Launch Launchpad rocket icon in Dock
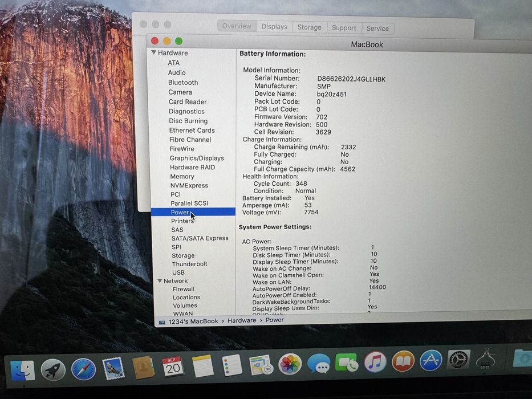The image size is (532, 399). 53,370
